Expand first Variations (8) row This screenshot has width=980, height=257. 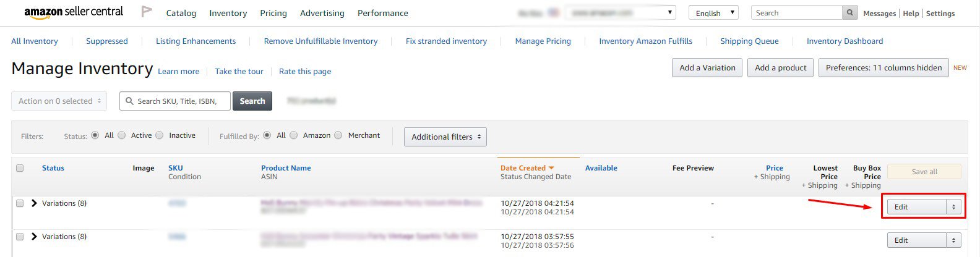point(34,203)
